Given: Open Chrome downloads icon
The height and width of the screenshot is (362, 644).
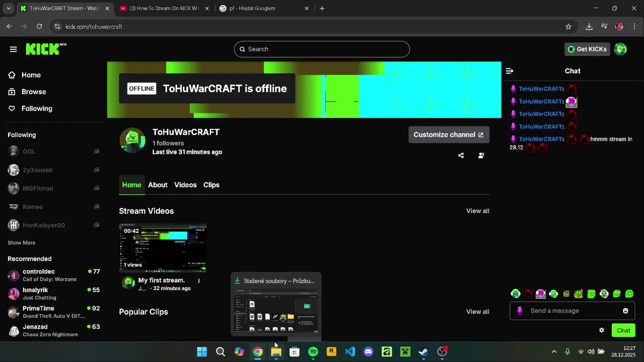Looking at the screenshot, I should pos(589,27).
